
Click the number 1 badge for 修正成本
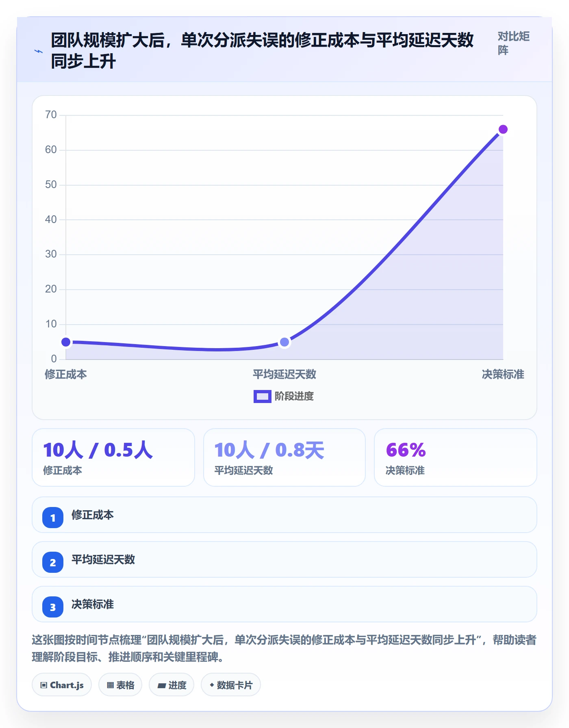click(x=53, y=518)
